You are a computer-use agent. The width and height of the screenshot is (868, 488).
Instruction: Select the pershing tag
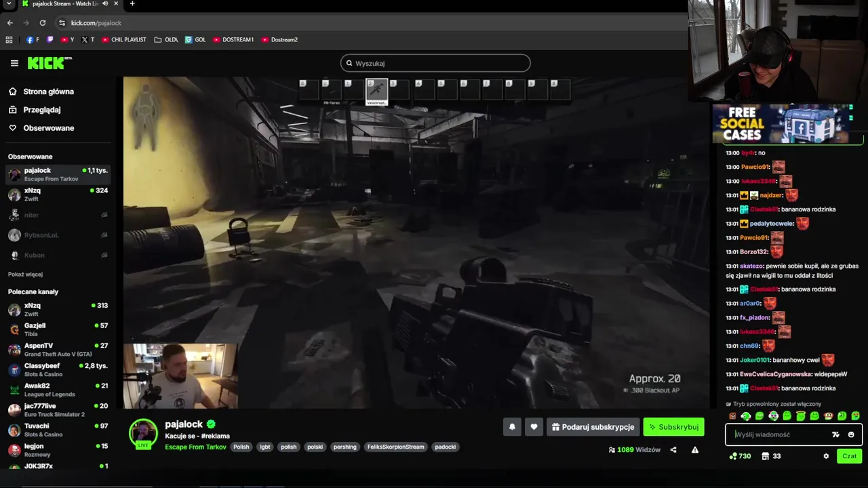point(344,447)
